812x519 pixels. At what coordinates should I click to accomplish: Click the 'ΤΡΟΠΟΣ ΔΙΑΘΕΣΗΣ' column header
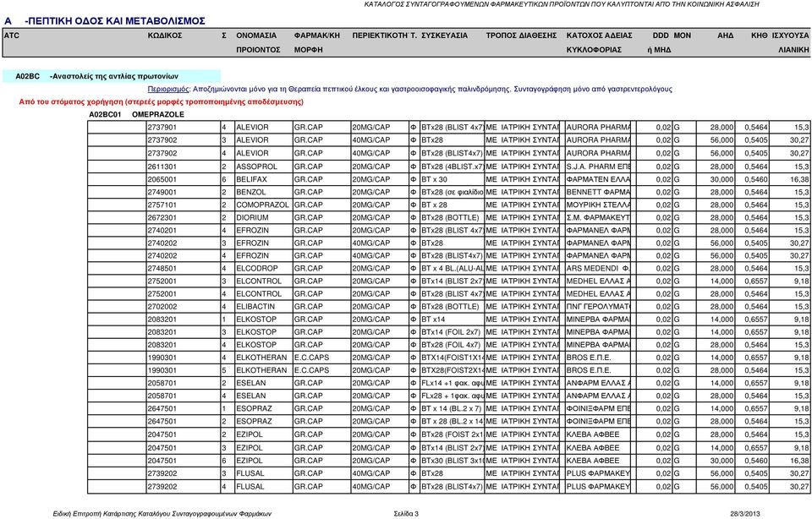tap(521, 36)
